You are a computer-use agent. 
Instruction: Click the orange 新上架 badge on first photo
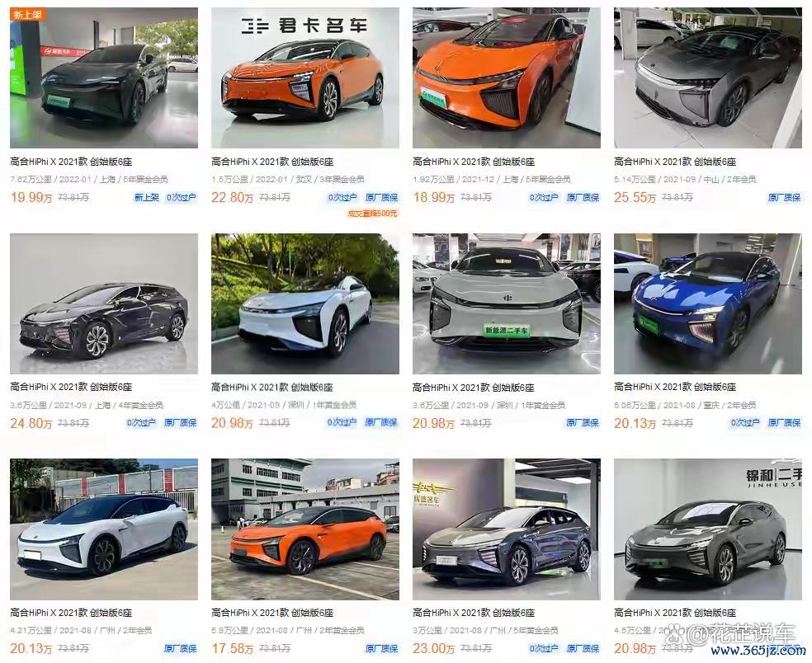(28, 14)
